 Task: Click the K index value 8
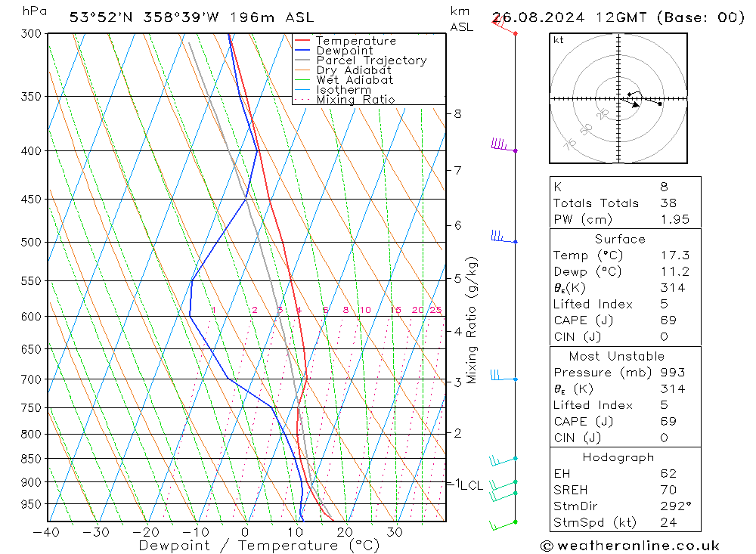[x=665, y=187]
